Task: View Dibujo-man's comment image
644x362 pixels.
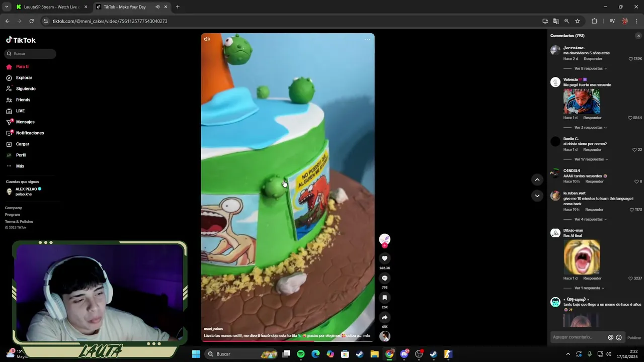Action: (582, 257)
